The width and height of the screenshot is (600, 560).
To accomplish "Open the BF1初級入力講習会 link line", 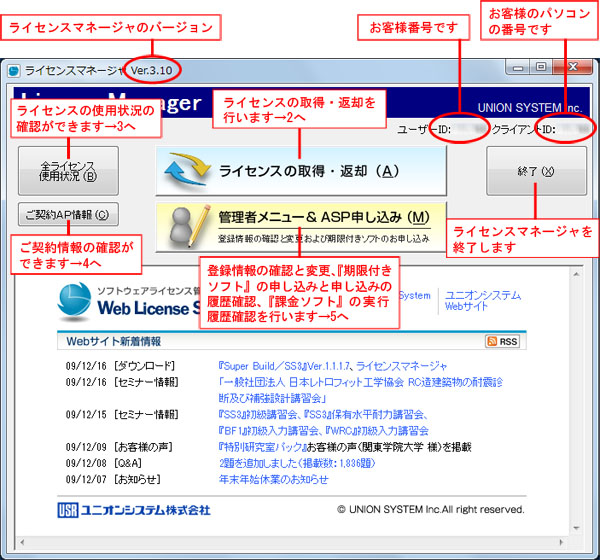I will pos(323,431).
